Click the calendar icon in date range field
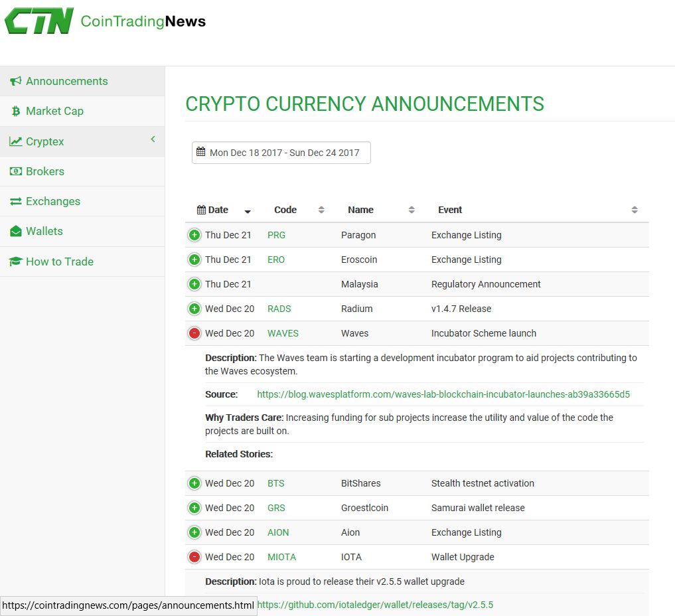The width and height of the screenshot is (675, 616). [x=200, y=151]
